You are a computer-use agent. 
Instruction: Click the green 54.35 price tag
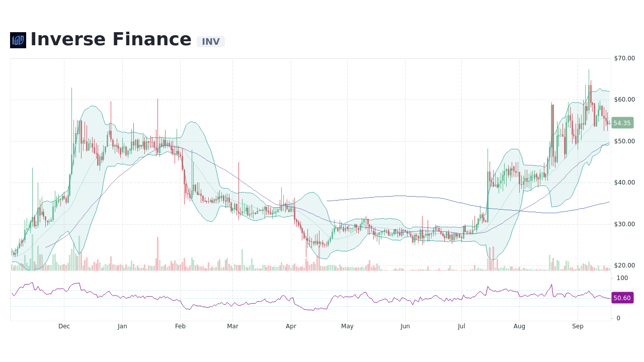(x=622, y=123)
